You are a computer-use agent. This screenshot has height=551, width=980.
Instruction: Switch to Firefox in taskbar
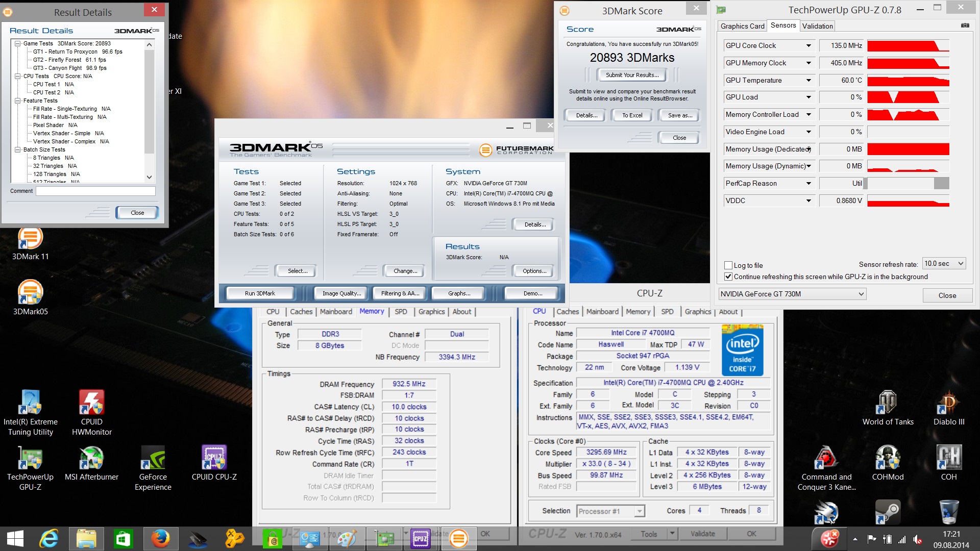coord(160,539)
